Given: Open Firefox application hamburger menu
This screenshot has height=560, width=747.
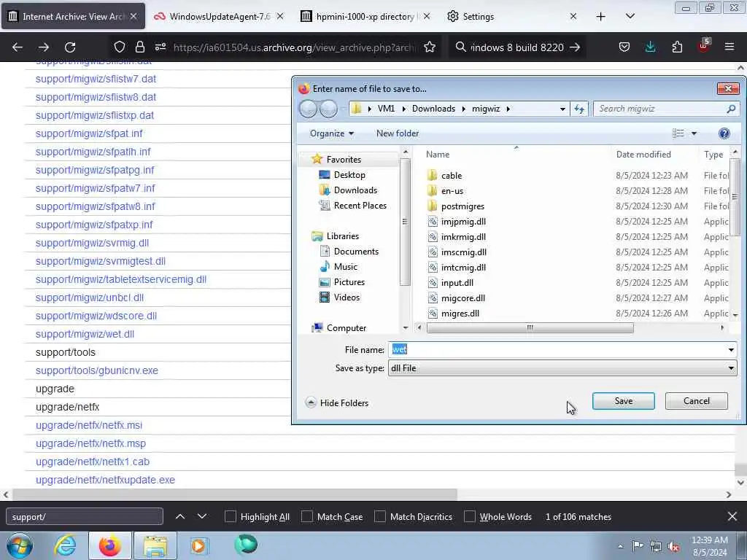Looking at the screenshot, I should pyautogui.click(x=729, y=47).
